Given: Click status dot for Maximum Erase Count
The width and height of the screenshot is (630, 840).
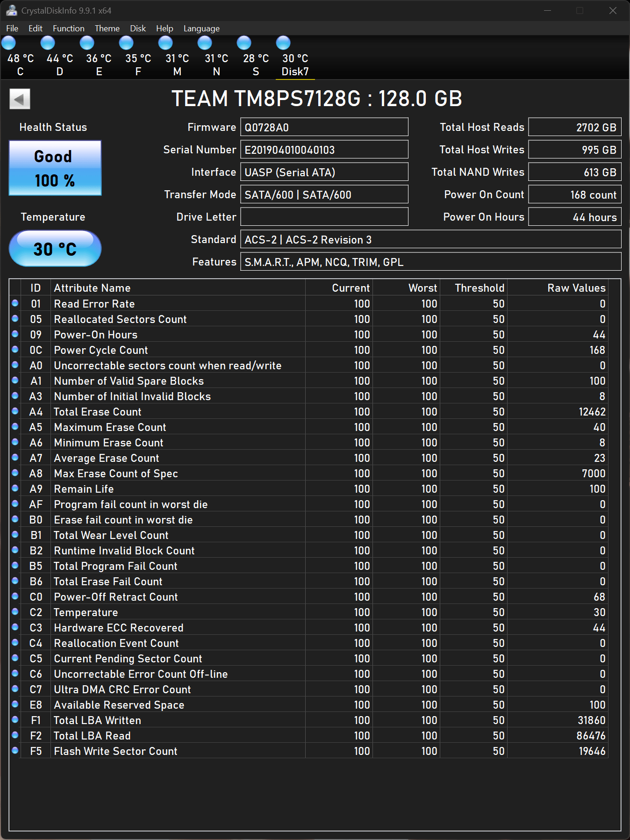Looking at the screenshot, I should pyautogui.click(x=15, y=427).
